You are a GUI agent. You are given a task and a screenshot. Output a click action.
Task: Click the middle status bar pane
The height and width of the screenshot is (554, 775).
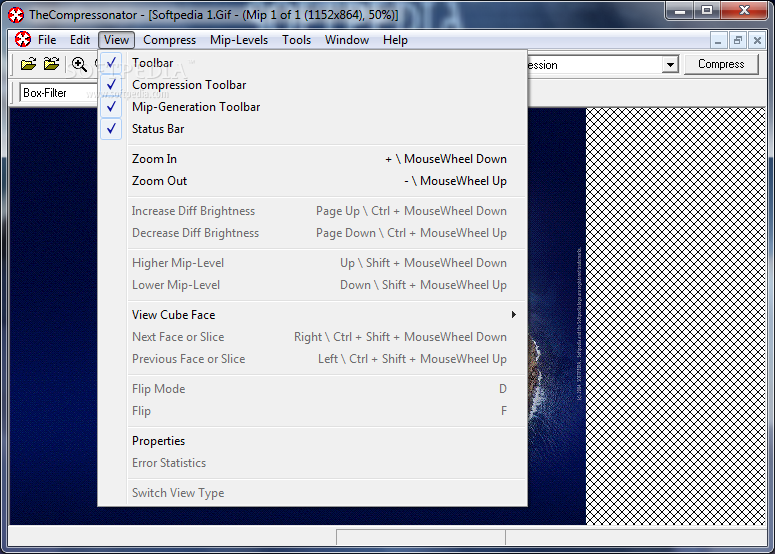tap(421, 537)
